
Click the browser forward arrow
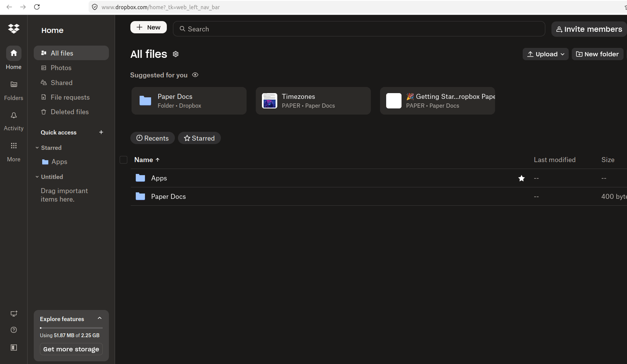click(x=23, y=7)
